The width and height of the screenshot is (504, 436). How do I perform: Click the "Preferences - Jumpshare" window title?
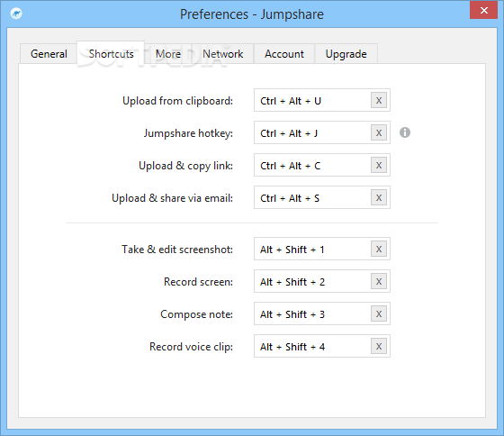click(x=252, y=14)
